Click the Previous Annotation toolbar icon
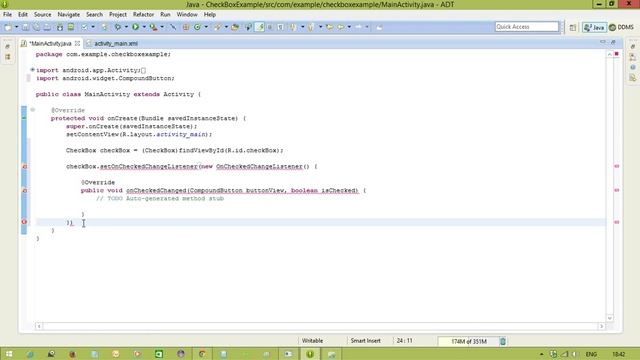 click(x=311, y=27)
